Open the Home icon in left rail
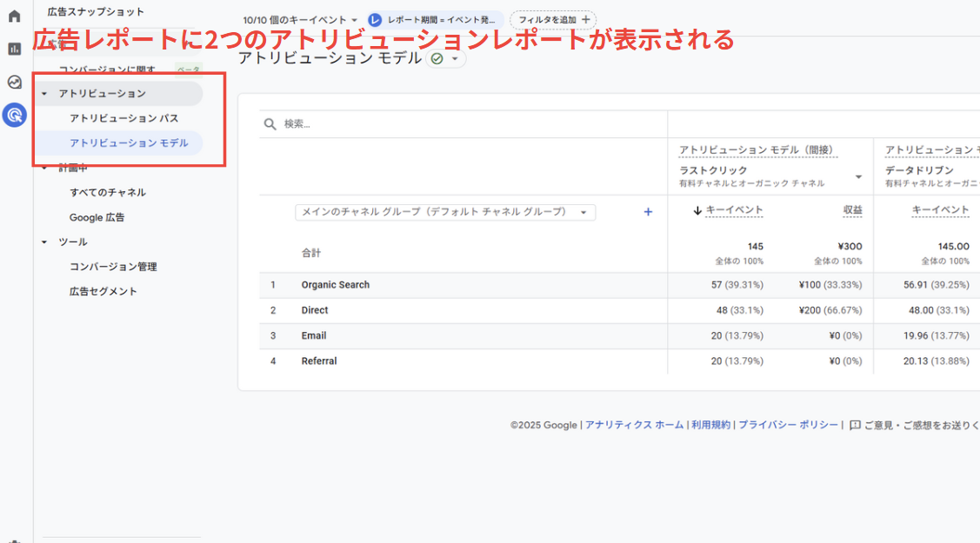 coord(15,17)
